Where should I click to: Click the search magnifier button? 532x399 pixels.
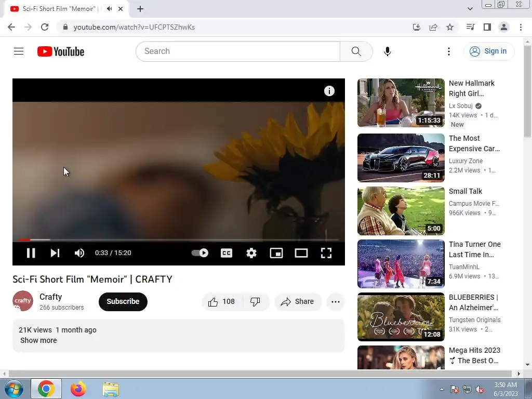[x=356, y=51]
